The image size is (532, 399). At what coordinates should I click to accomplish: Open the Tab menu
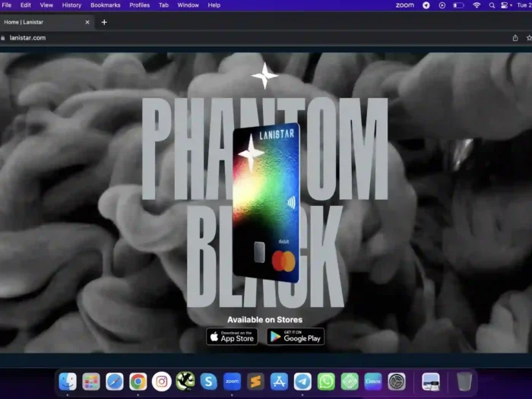pyautogui.click(x=163, y=5)
